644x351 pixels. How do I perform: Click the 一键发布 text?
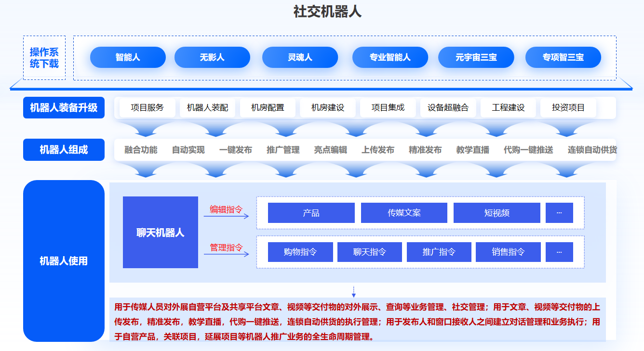236,150
